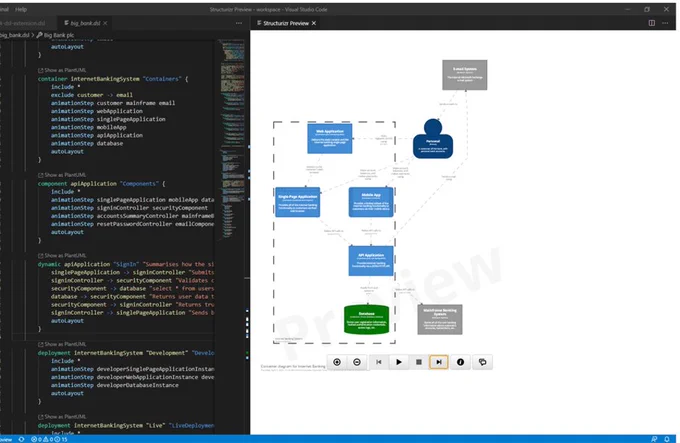Play the diagram animation
The image size is (680, 443).
pos(399,362)
